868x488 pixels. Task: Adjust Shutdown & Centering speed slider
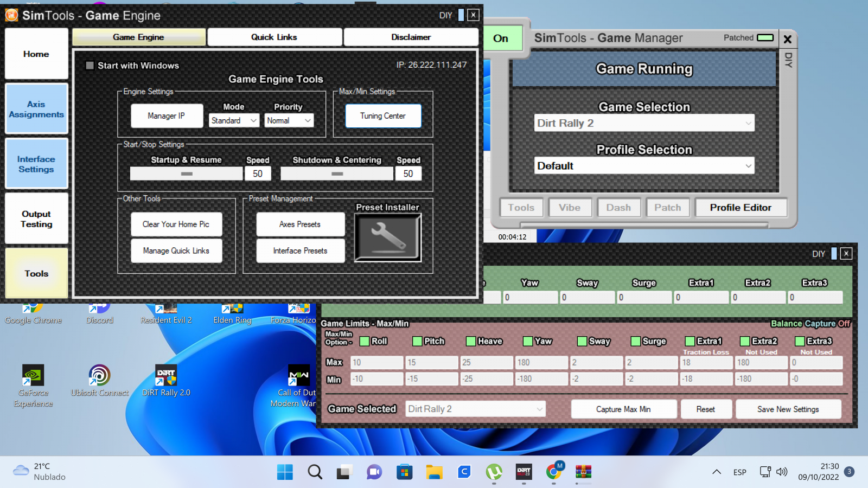click(337, 174)
